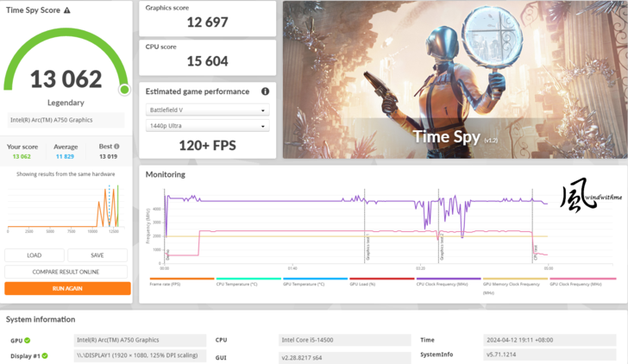The height and width of the screenshot is (364, 628).
Task: Click the green check icon beside Display #1
Action: pyautogui.click(x=45, y=355)
